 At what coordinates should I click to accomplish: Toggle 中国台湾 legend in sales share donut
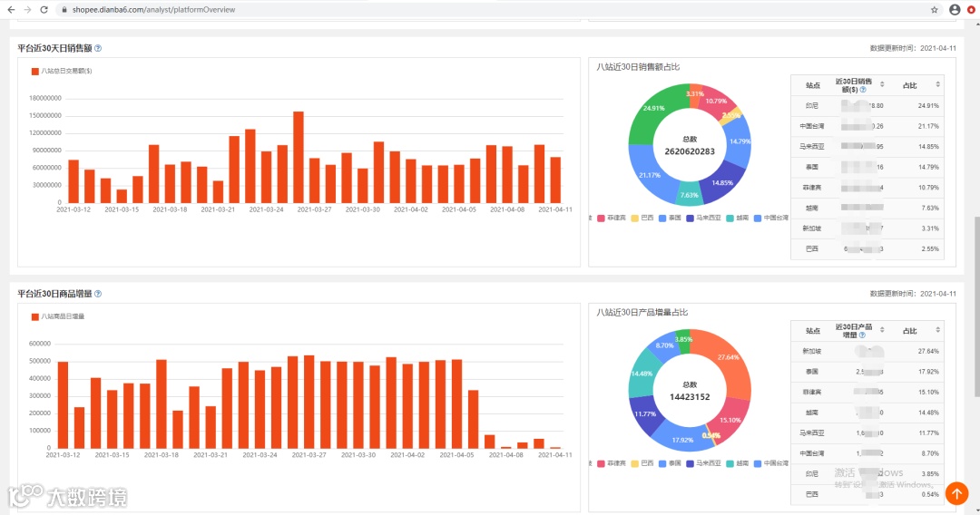point(771,218)
